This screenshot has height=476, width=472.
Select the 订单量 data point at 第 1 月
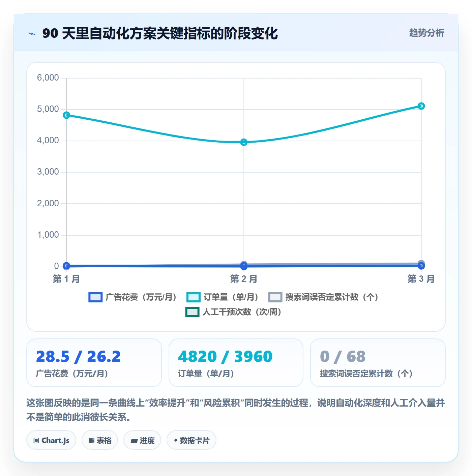(x=66, y=115)
